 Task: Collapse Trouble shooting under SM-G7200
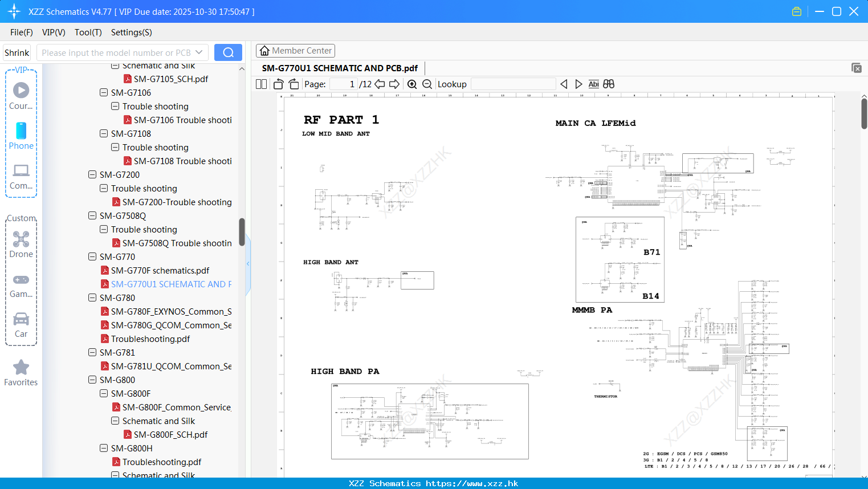tap(104, 188)
